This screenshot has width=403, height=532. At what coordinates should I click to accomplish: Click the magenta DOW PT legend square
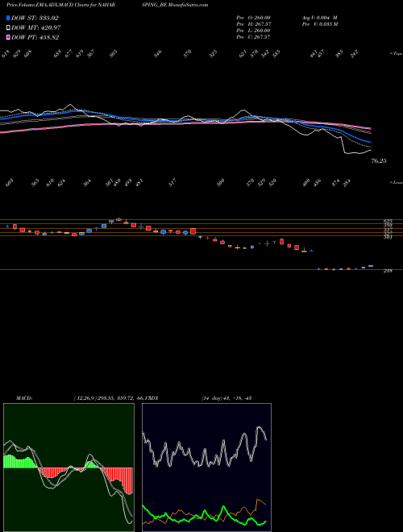click(8, 37)
